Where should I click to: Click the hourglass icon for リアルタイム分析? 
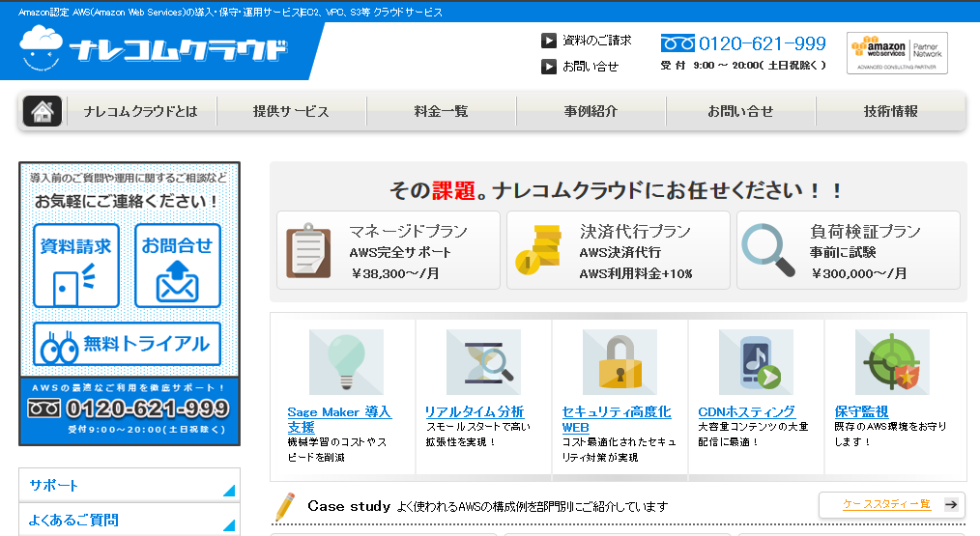coord(483,362)
